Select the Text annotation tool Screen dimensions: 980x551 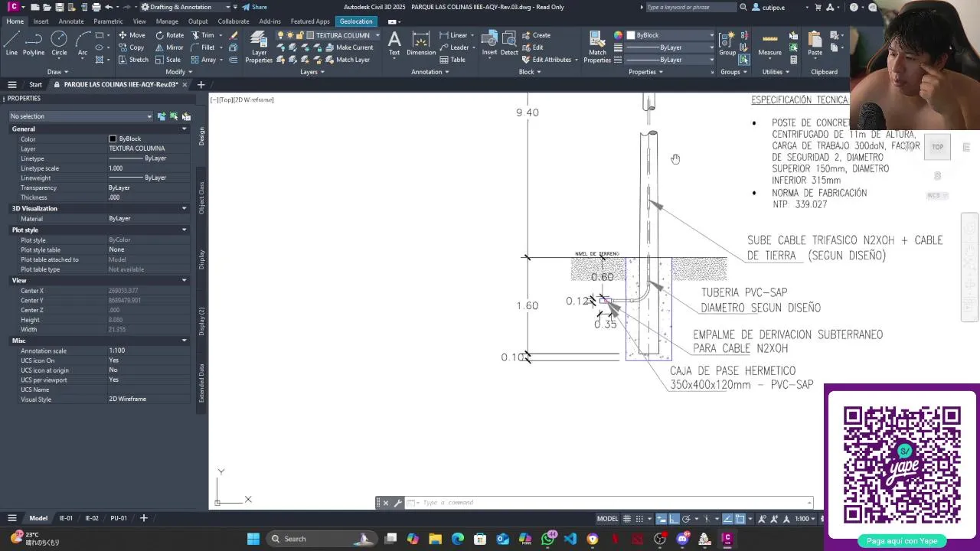[x=394, y=44]
